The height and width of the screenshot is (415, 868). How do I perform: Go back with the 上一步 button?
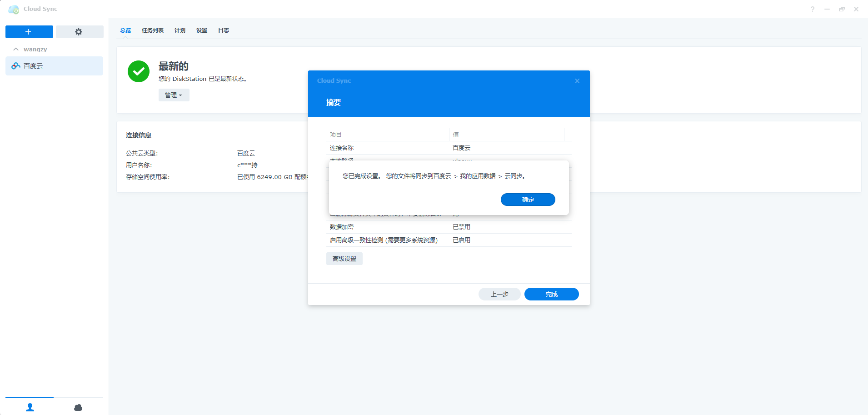coord(499,294)
